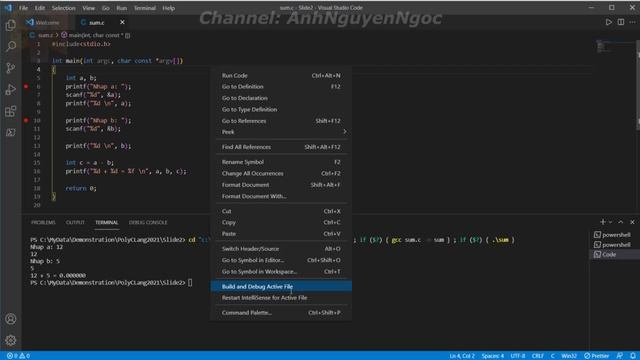
Task: Open notifications bell in status bar
Action: [632, 356]
